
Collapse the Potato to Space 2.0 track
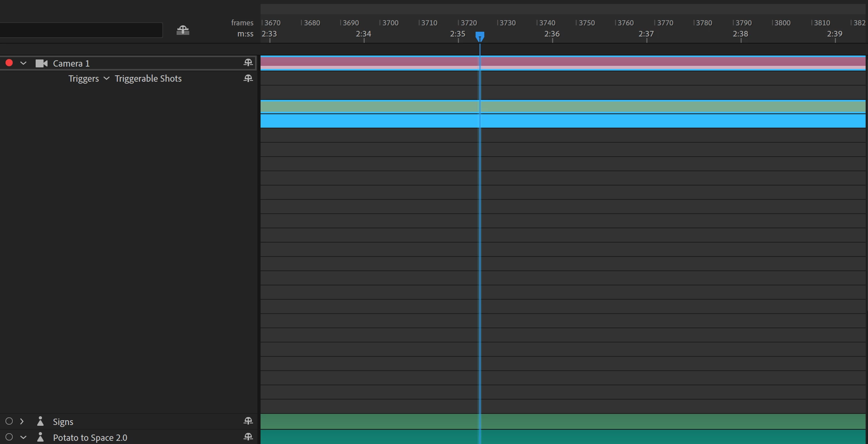[23, 437]
